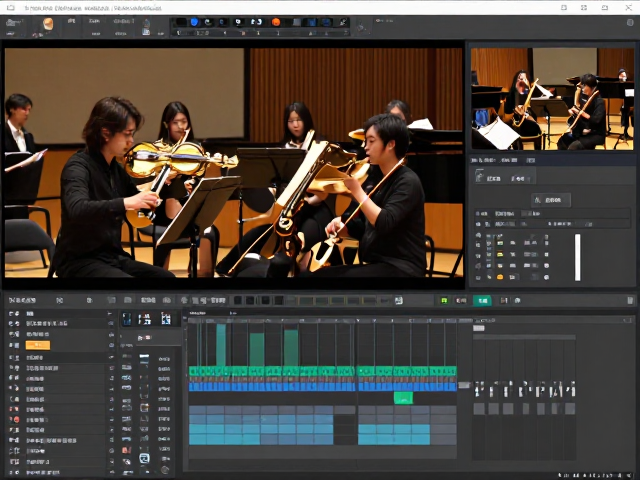Click the yellow-green icon in right panel grid
The height and width of the screenshot is (480, 640).
(500, 254)
